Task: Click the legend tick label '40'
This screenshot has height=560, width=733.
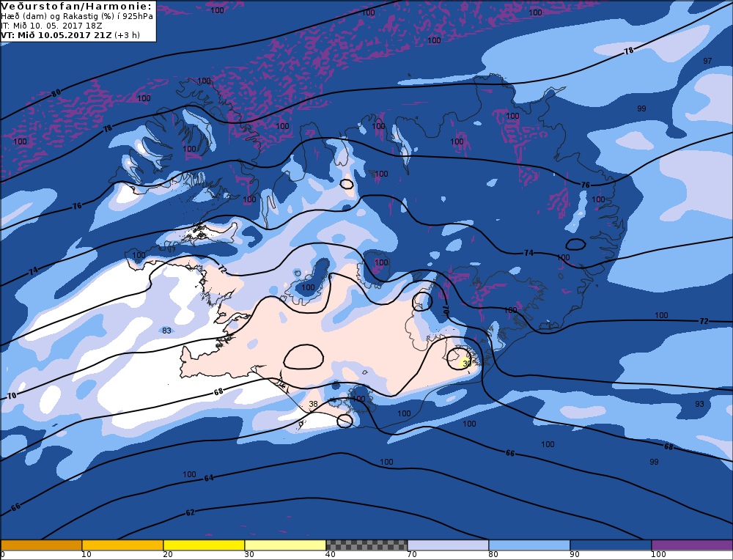Action: click(331, 554)
